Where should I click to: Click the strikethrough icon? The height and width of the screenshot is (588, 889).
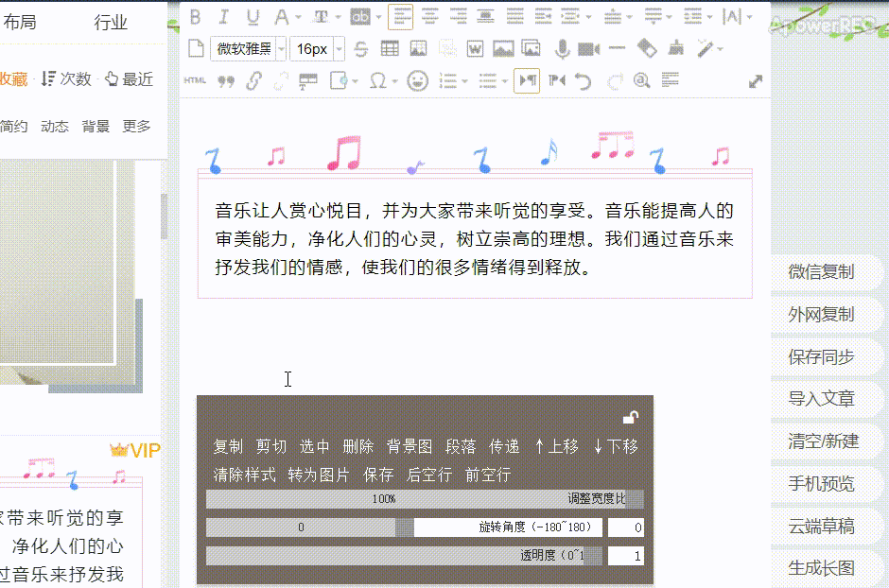361,48
